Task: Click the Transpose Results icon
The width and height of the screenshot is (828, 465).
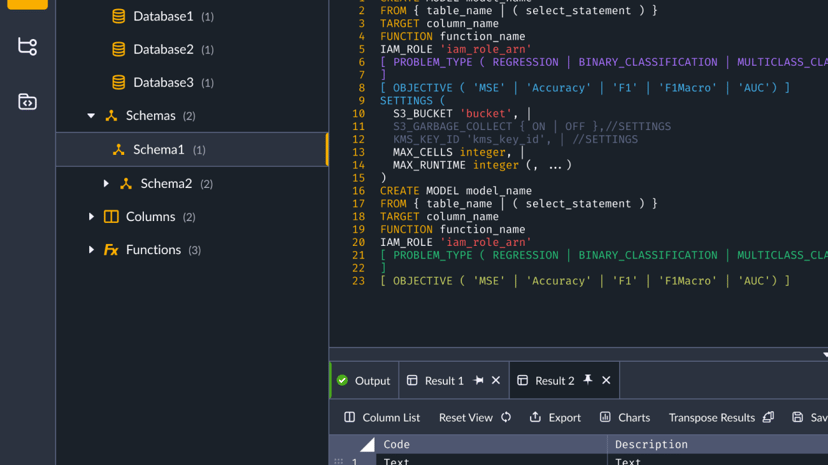Action: [768, 417]
